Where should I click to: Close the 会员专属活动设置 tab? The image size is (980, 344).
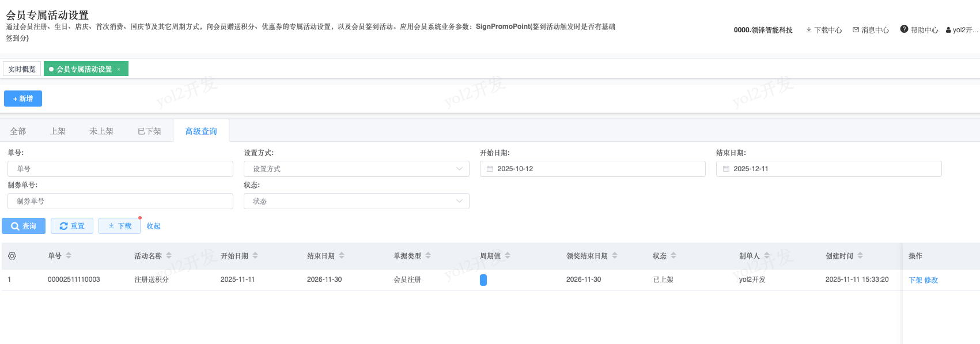[119, 69]
